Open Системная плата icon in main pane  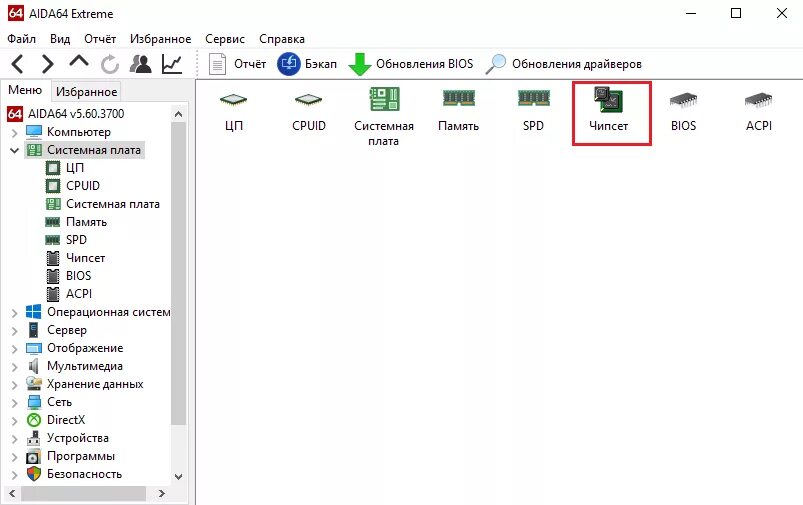384,117
